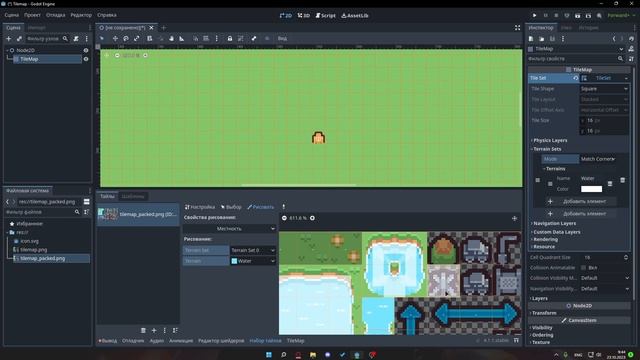The height and width of the screenshot is (360, 640).
Task: Load a resource with the Inspector folder icon
Action: (542, 39)
